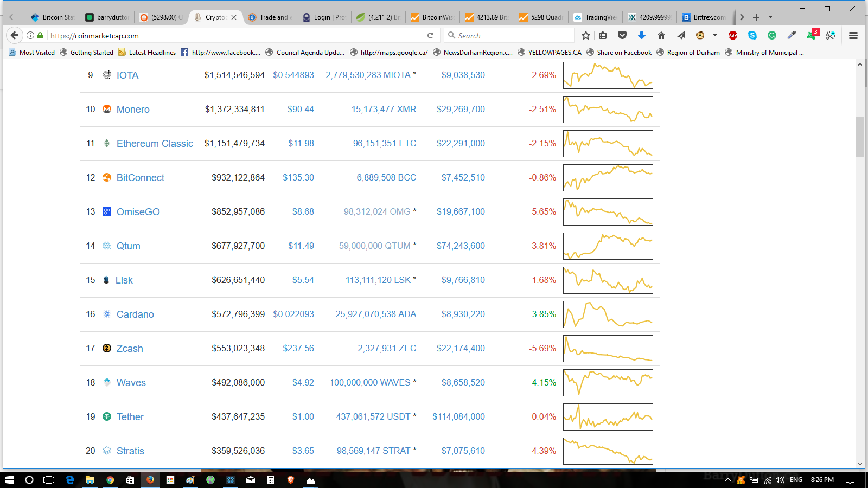868x488 pixels.
Task: Click OmiseGO change value -5.65%
Action: coord(542,211)
